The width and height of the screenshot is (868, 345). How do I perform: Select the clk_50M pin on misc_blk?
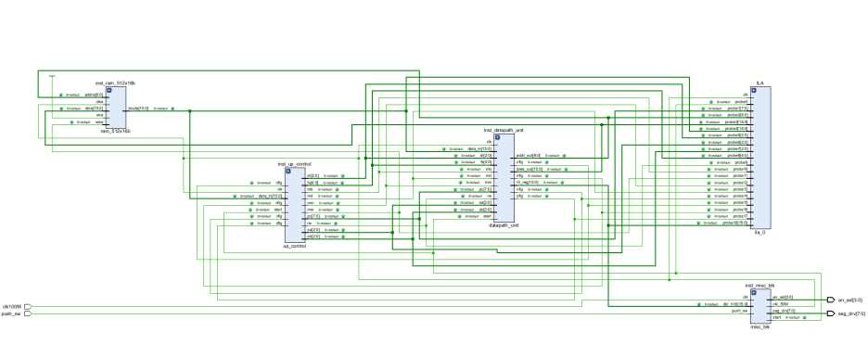[781, 304]
